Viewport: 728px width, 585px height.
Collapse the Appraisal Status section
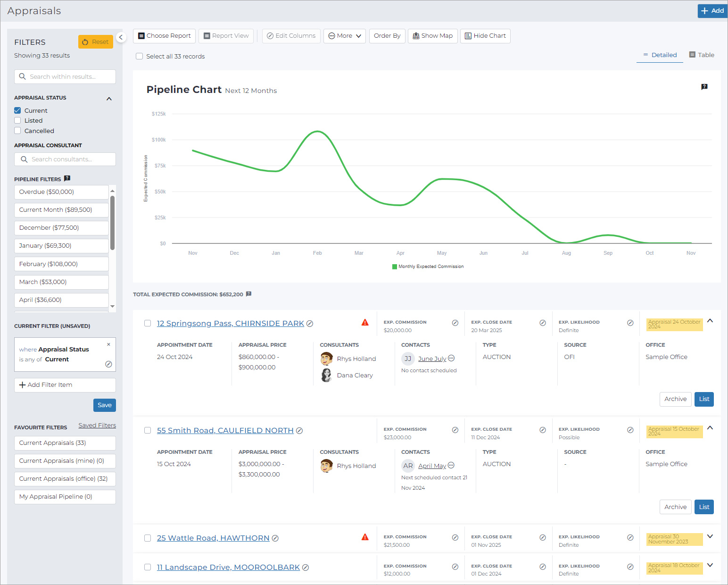109,99
